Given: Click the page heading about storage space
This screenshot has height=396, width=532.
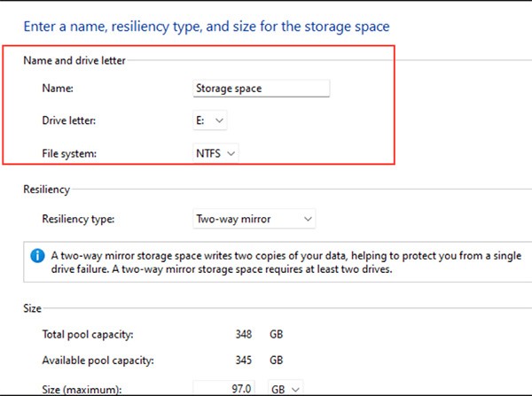Looking at the screenshot, I should point(207,27).
